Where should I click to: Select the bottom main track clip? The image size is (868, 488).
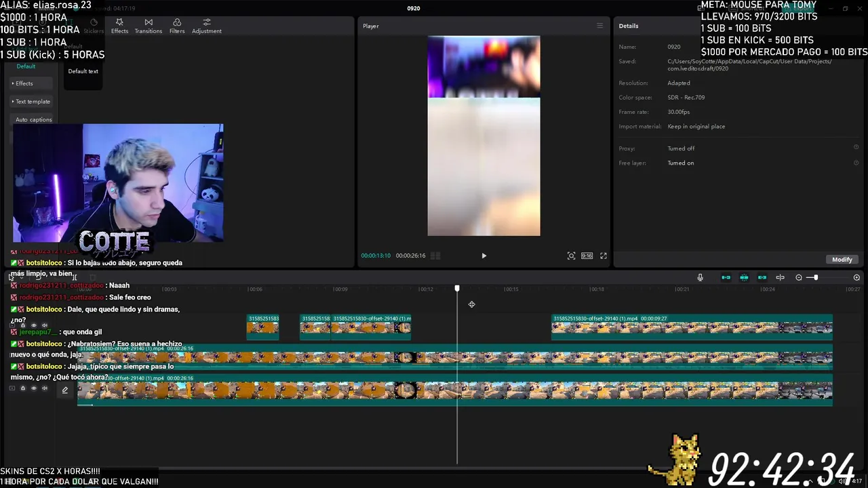point(455,390)
